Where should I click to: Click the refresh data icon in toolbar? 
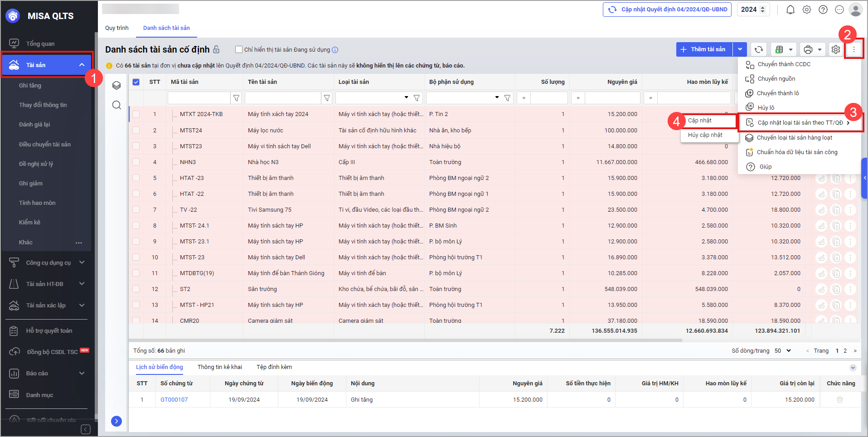(x=759, y=49)
